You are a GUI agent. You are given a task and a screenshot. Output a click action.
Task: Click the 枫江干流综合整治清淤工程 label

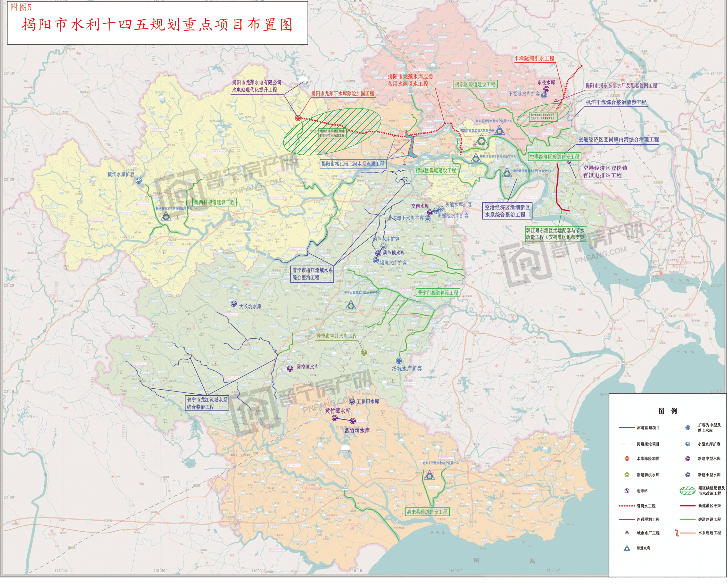coord(616,102)
